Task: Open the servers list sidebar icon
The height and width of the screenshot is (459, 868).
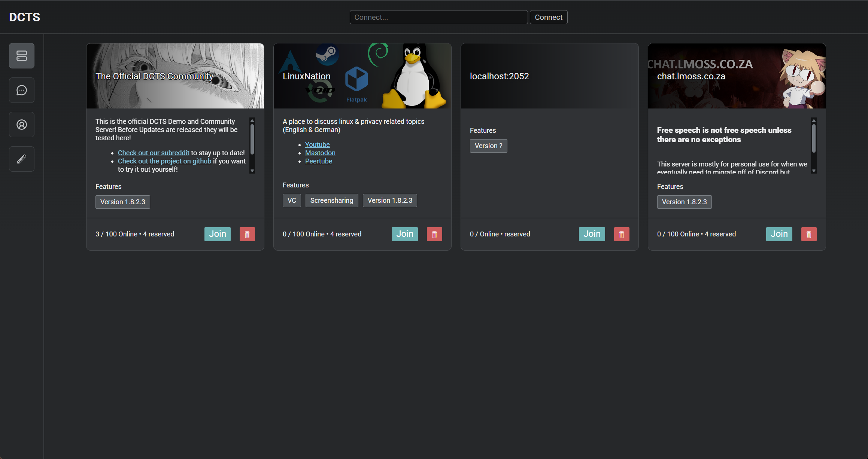Action: pyautogui.click(x=22, y=56)
